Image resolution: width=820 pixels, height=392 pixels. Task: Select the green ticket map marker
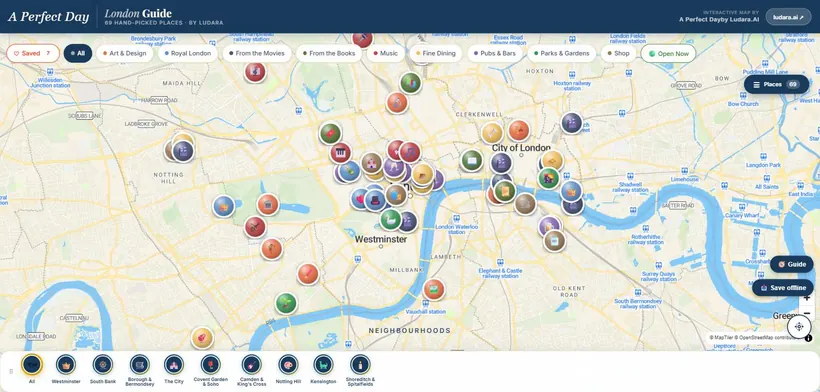tap(331, 134)
